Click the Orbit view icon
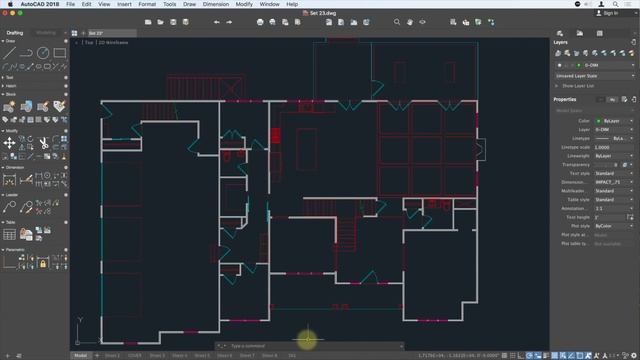 click(422, 22)
